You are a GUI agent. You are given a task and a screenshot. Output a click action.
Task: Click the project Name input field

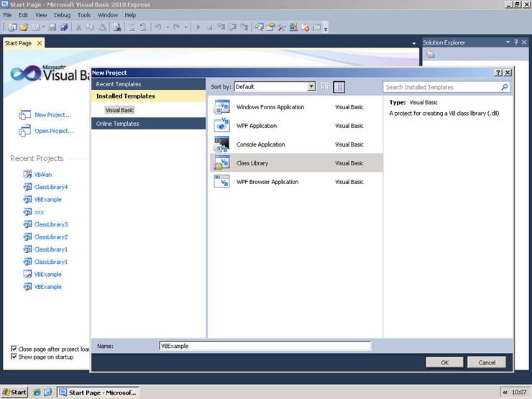click(x=265, y=346)
